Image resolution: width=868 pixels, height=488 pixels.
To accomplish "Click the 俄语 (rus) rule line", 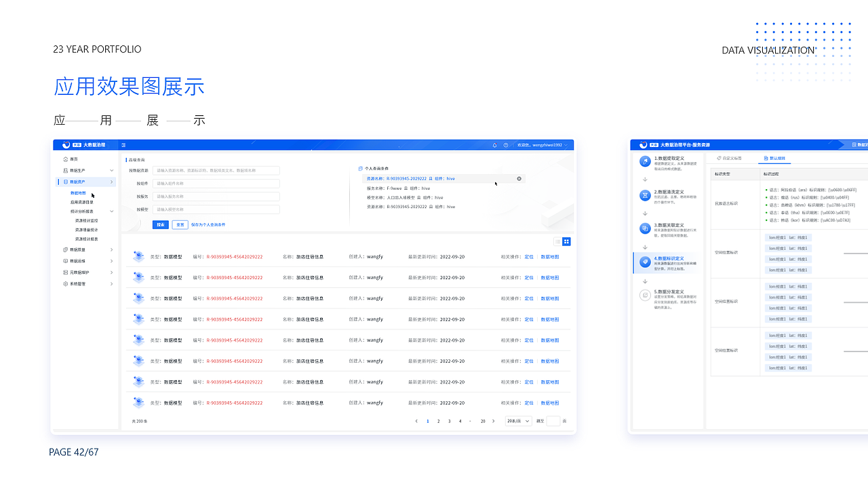I will (807, 197).
